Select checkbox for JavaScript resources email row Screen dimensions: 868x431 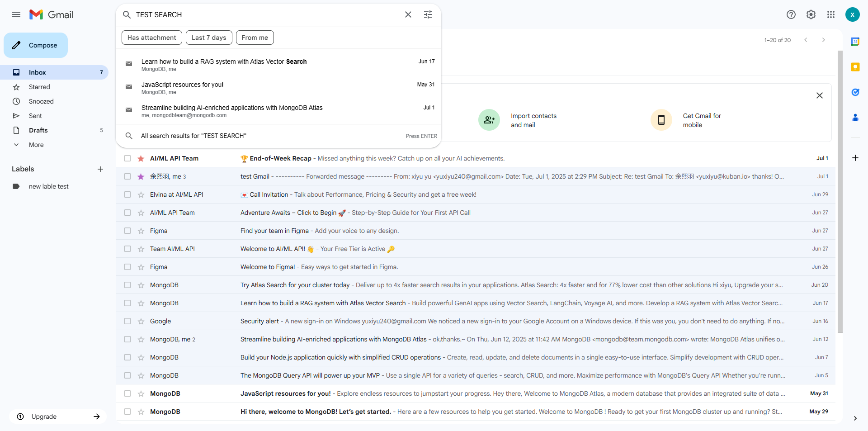(x=127, y=393)
